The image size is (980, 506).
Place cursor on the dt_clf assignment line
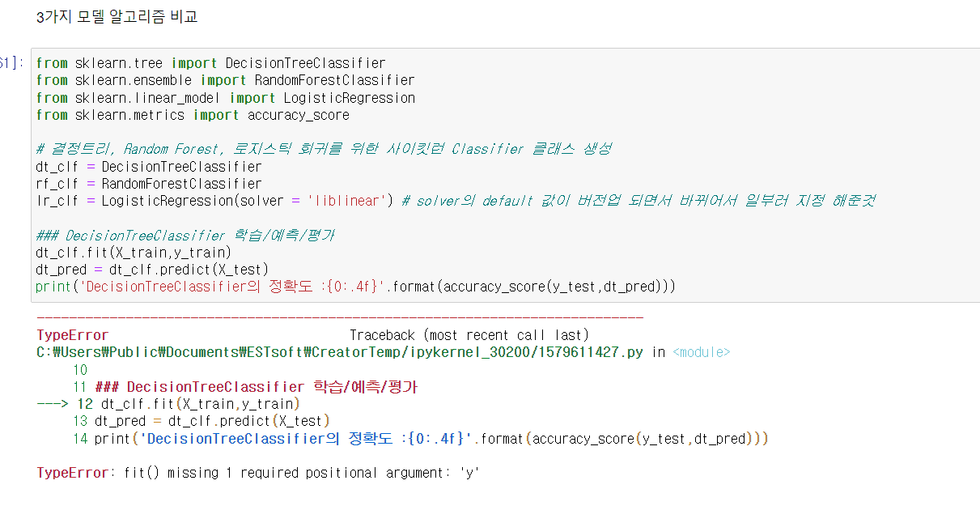149,167
